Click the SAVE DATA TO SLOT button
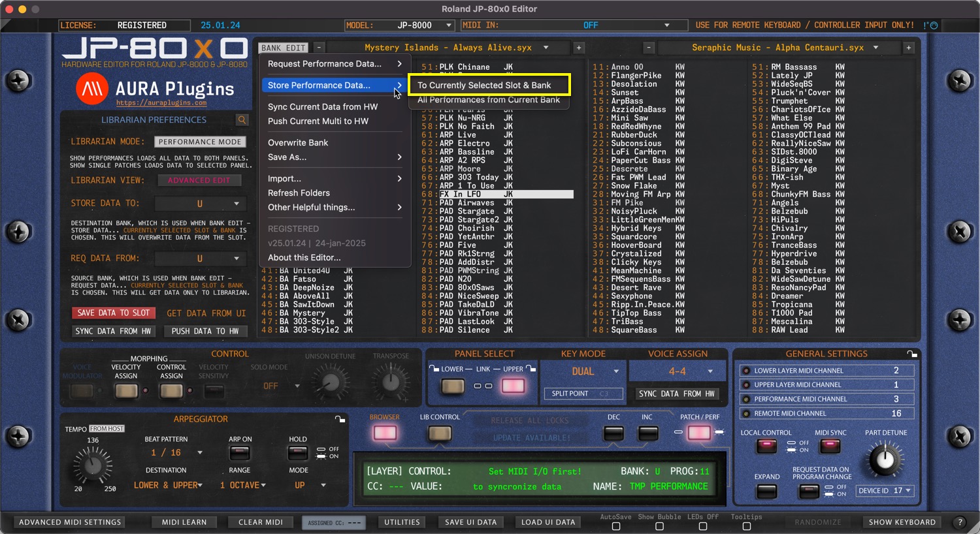The width and height of the screenshot is (980, 534). (x=114, y=313)
